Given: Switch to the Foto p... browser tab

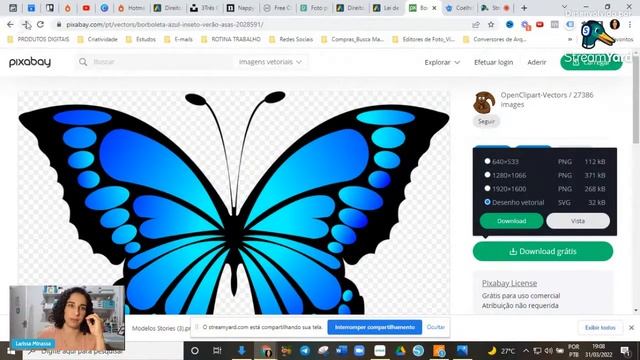Looking at the screenshot, I should pyautogui.click(x=314, y=8).
